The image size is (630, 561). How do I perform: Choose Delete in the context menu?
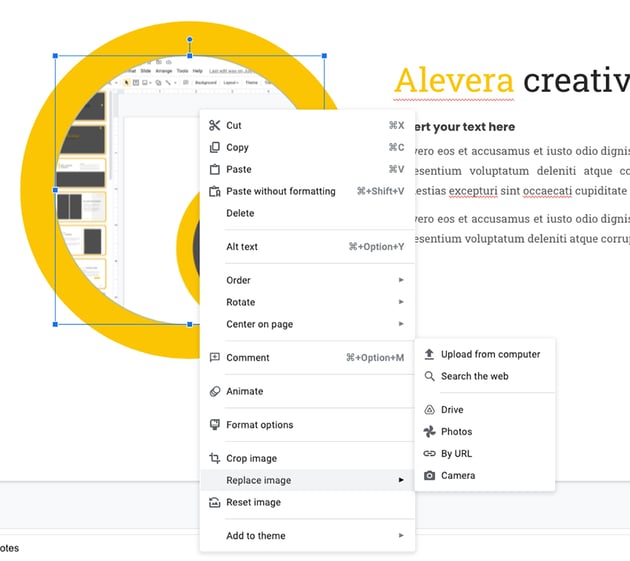240,214
